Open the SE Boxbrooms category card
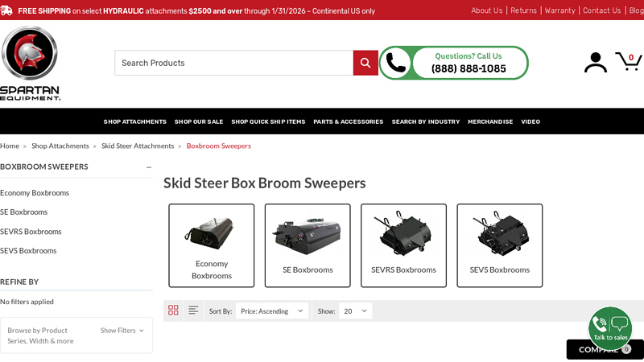Image resolution: width=644 pixels, height=362 pixels. pyautogui.click(x=308, y=245)
